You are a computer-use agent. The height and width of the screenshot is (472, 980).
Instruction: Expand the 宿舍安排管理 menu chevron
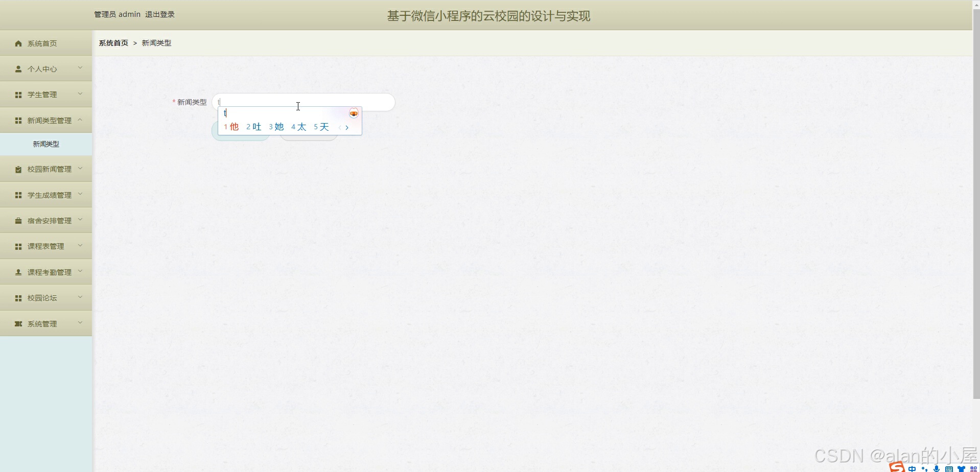[x=80, y=219]
